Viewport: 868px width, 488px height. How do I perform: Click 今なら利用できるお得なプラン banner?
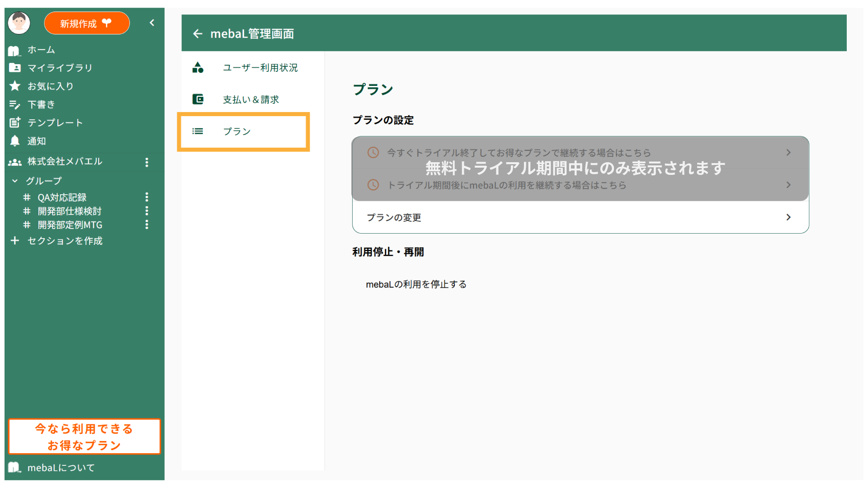(x=84, y=436)
